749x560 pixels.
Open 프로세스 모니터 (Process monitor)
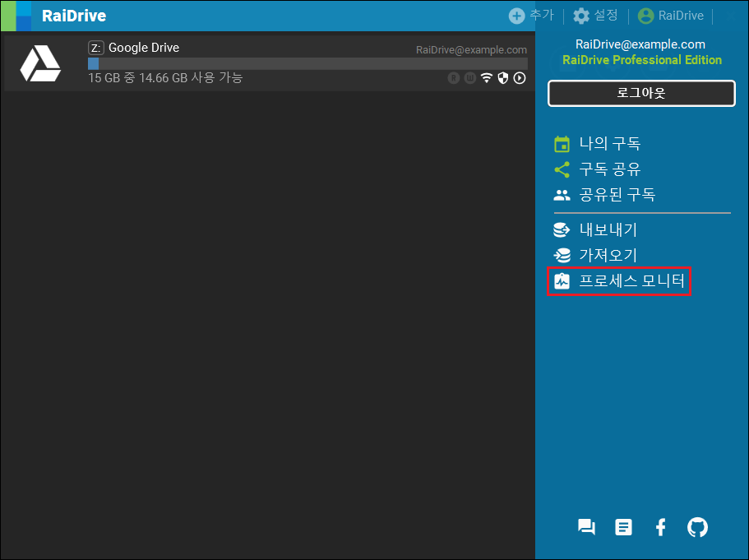point(619,281)
